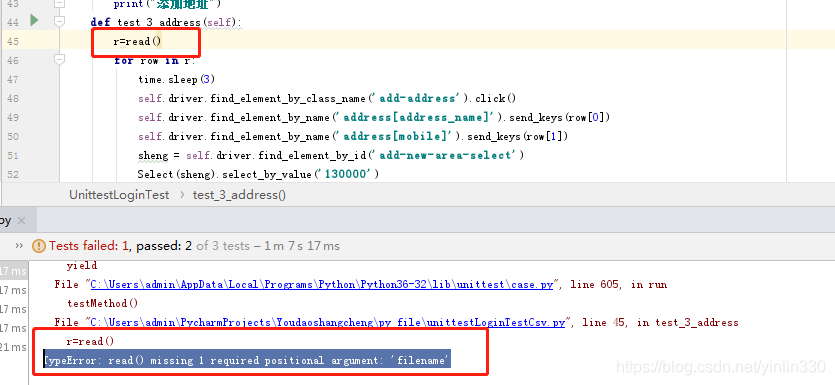Click 'line 605, in run' traceback text
Viewport: 835px width, 385px height.
coord(618,284)
